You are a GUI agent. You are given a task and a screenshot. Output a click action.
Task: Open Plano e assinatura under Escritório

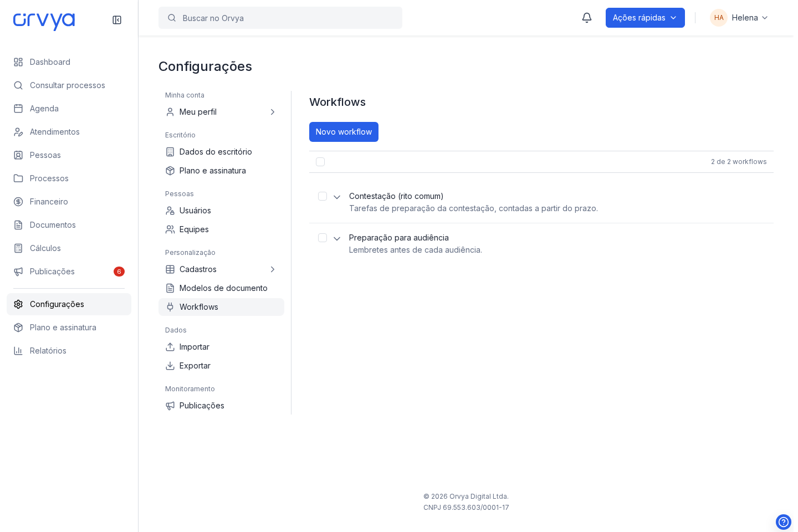(221, 171)
